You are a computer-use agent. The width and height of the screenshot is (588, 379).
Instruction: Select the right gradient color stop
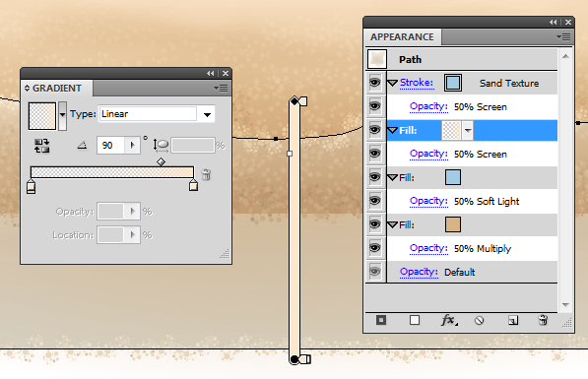(193, 185)
